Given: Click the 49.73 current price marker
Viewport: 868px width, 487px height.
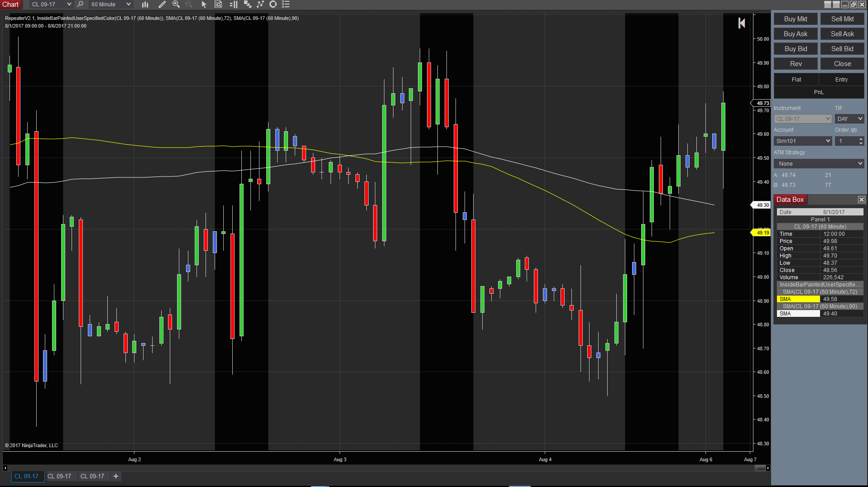Looking at the screenshot, I should [761, 103].
